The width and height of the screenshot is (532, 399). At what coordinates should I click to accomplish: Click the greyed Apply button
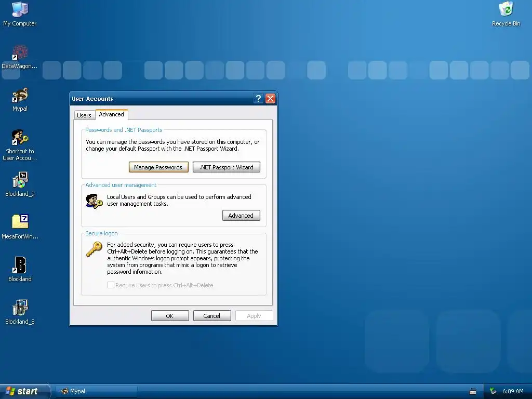point(254,316)
